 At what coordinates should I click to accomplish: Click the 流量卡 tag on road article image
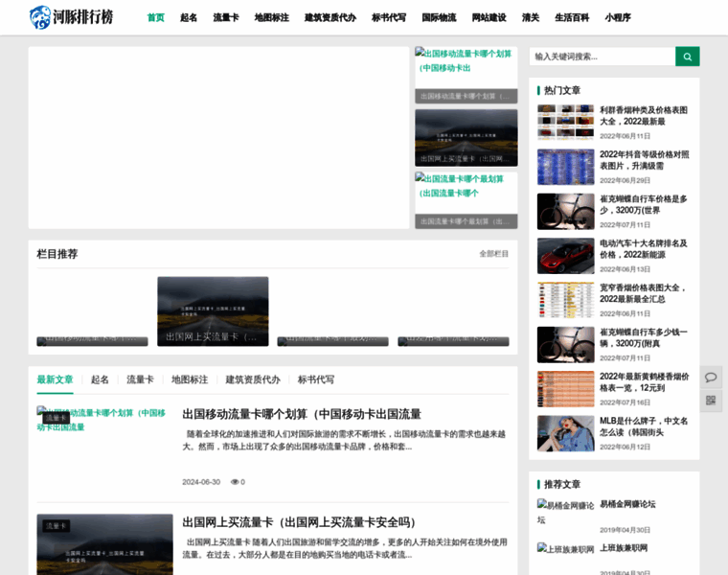coord(57,526)
